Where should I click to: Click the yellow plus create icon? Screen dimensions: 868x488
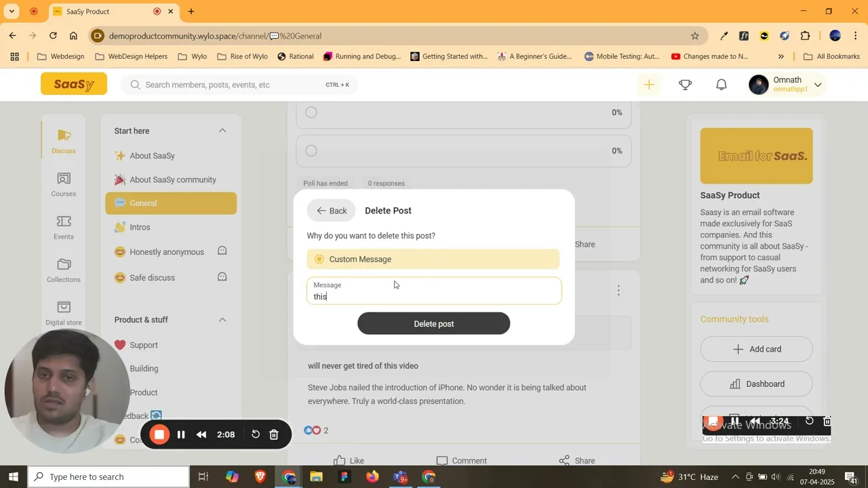[649, 85]
